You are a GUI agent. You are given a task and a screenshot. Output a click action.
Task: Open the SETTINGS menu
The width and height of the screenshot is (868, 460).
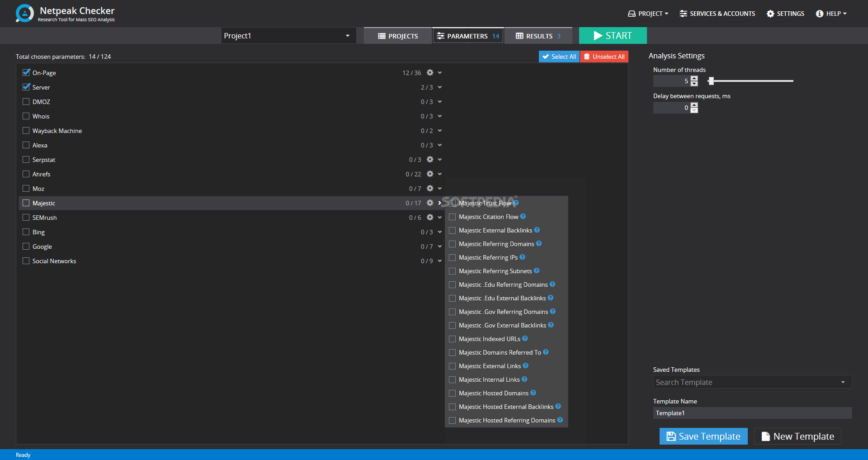point(785,14)
